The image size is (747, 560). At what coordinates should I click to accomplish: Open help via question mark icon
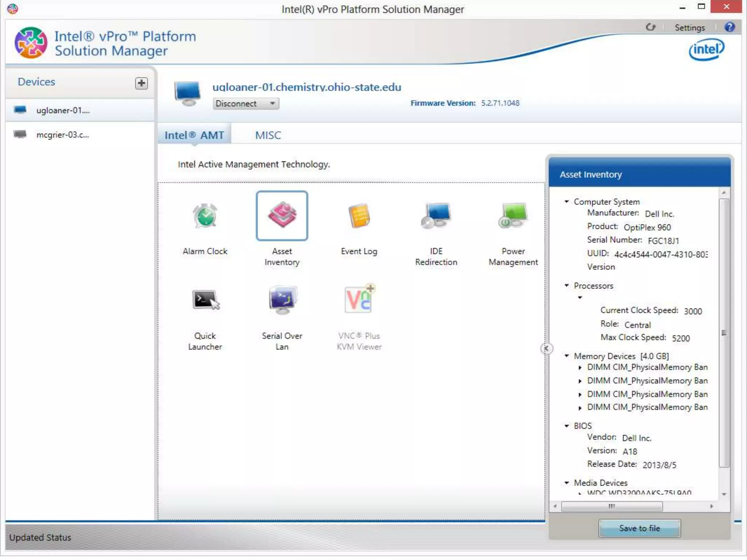pyautogui.click(x=729, y=27)
